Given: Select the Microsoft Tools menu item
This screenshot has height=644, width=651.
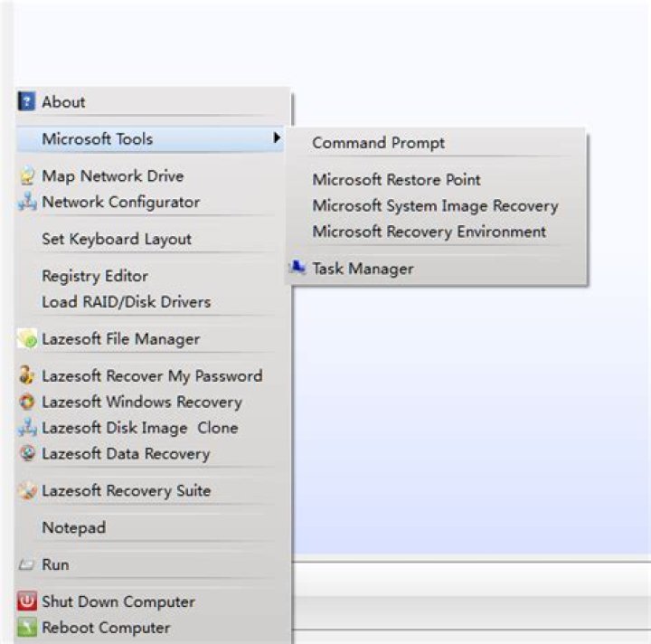Looking at the screenshot, I should pyautogui.click(x=150, y=138).
